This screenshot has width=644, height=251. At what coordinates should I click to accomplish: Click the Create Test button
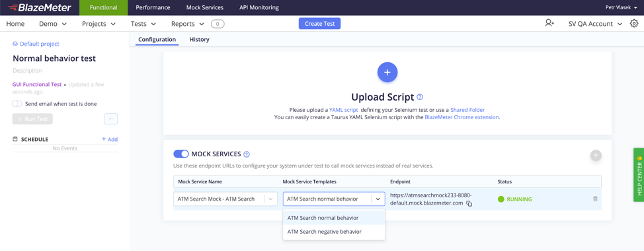coord(319,24)
